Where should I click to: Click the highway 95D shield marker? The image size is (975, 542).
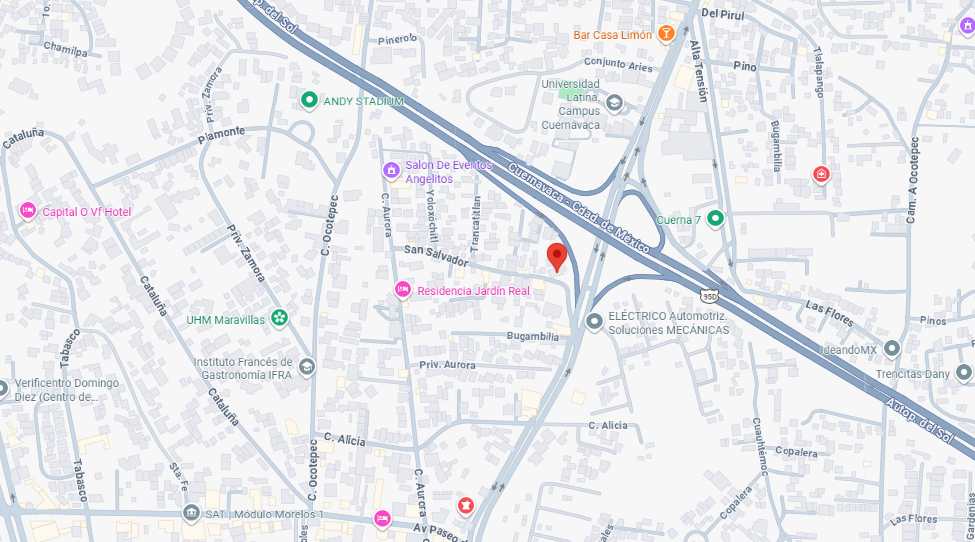tap(709, 296)
